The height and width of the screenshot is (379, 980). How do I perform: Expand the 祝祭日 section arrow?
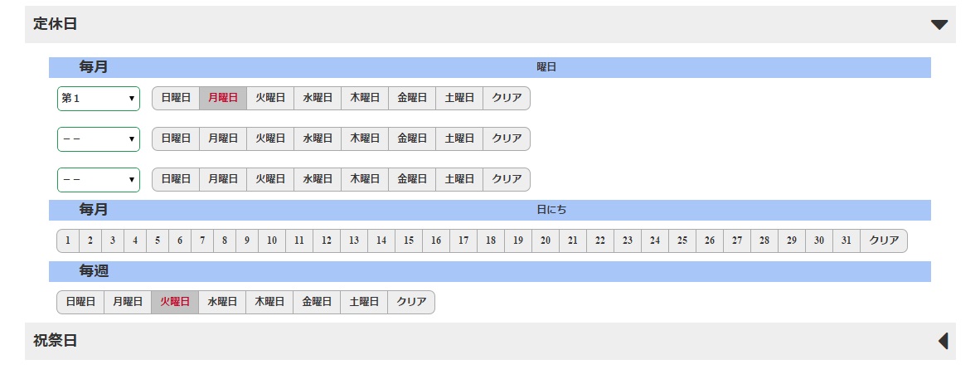point(943,341)
